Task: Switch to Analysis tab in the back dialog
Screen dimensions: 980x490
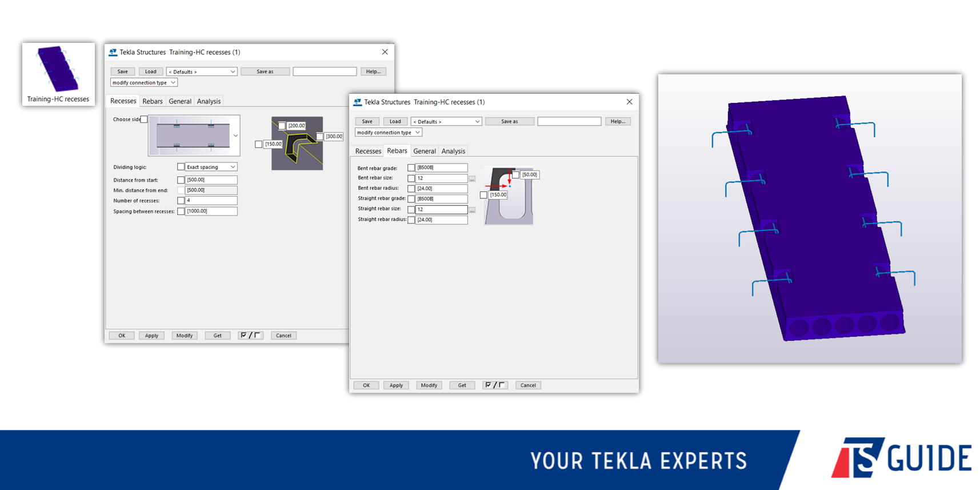Action: [x=209, y=101]
